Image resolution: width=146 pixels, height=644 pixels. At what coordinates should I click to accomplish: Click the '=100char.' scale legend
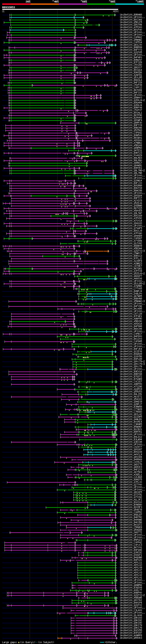[x=108, y=642]
